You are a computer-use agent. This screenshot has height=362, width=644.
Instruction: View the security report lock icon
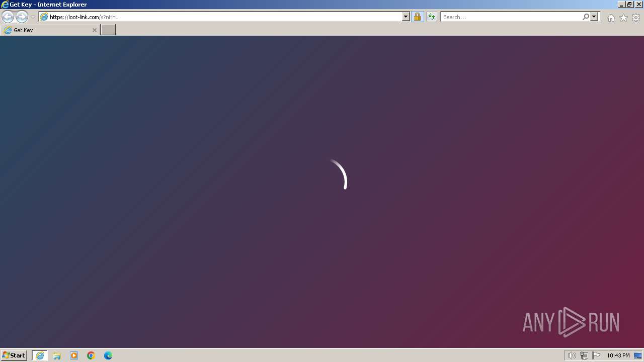click(417, 17)
